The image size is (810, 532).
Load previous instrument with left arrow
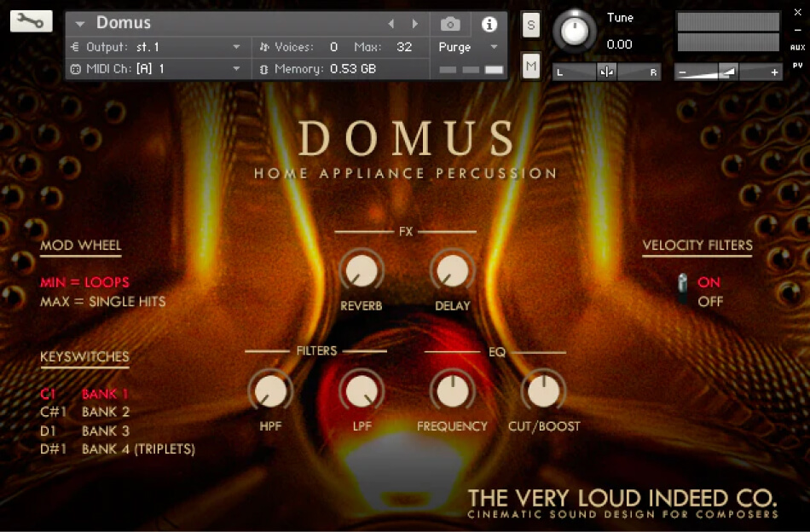(391, 24)
